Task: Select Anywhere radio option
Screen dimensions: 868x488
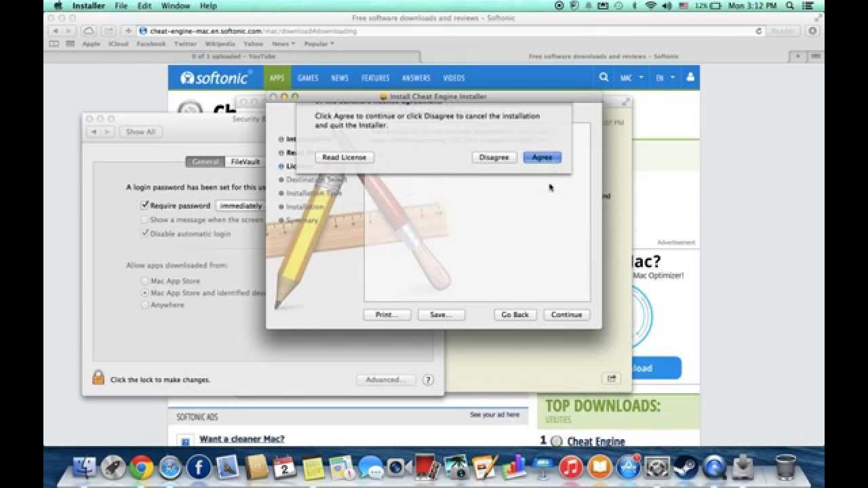Action: coord(144,305)
